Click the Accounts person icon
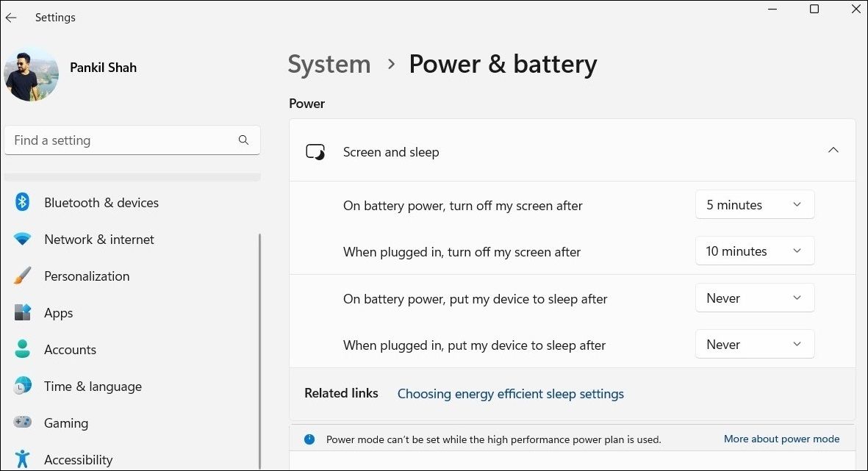The height and width of the screenshot is (471, 868). [x=21, y=349]
